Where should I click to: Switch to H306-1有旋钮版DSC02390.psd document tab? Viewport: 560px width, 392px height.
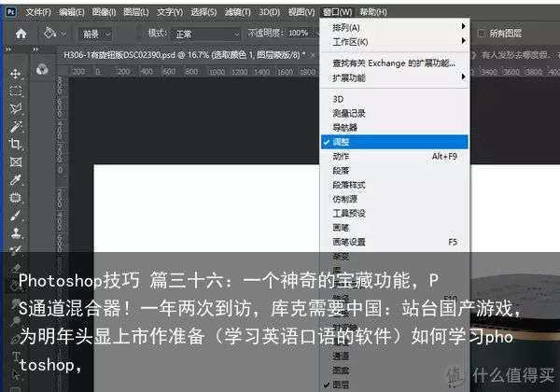click(185, 55)
